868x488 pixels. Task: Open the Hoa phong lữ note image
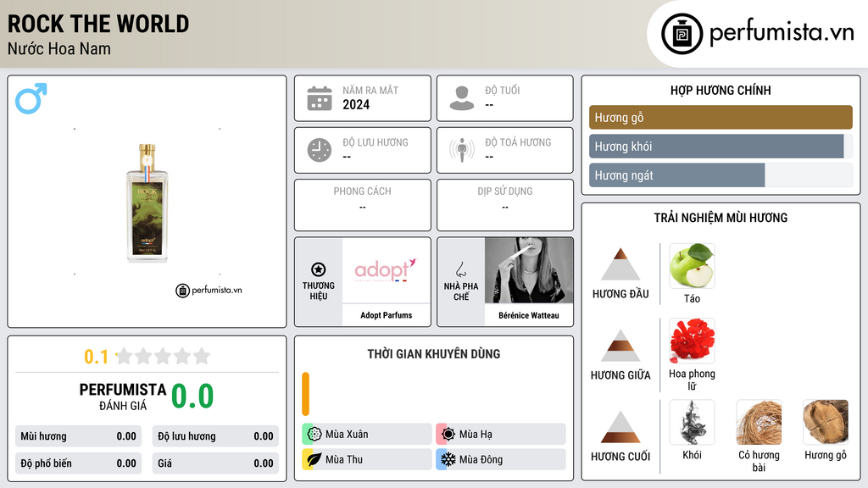coord(692,341)
